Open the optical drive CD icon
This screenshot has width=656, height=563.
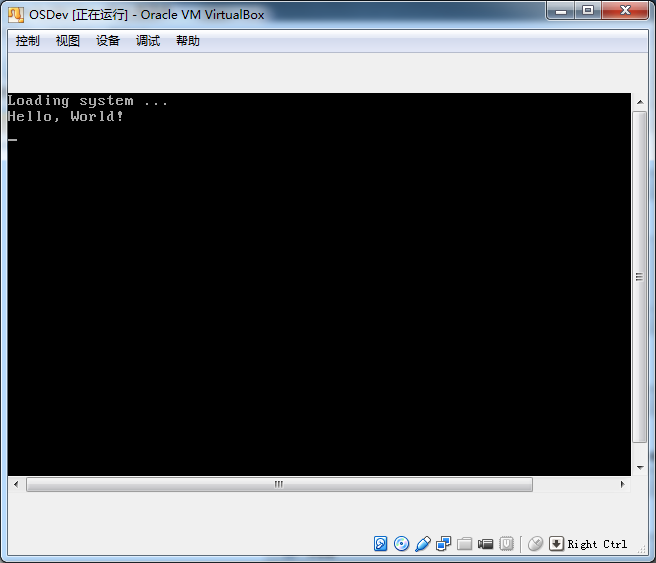point(402,544)
